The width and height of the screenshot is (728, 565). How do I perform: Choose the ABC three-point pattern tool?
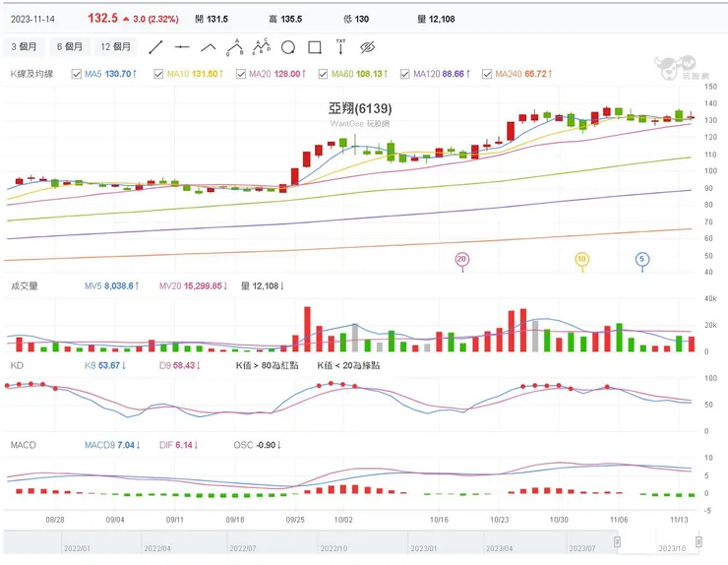coord(234,45)
